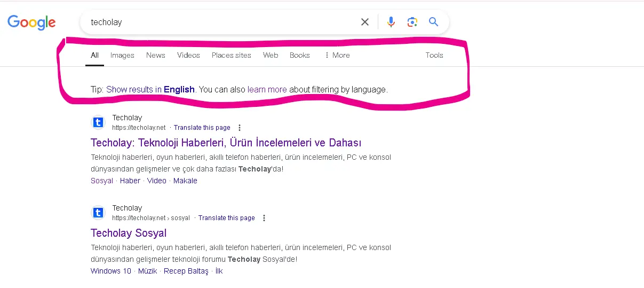Click the blue magnifier search icon
The image size is (644, 288).
coord(433,22)
